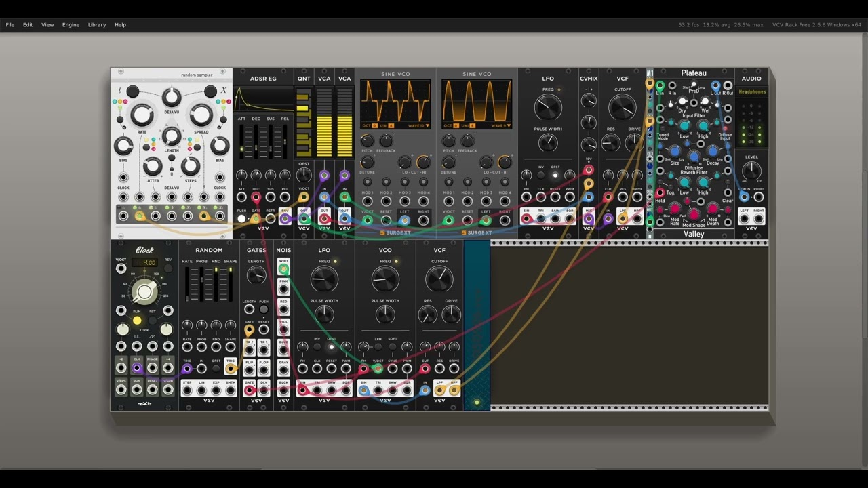Toggle the GATES module PUSH button

click(264, 309)
